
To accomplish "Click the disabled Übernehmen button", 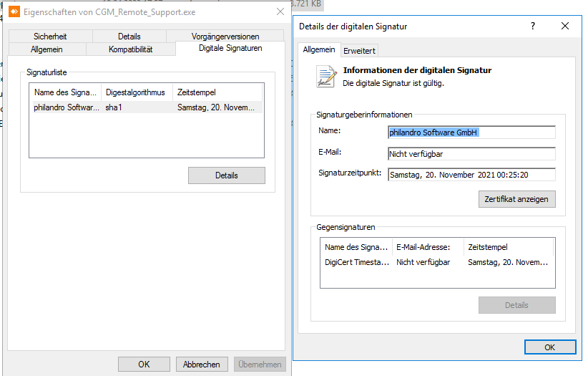I will point(260,365).
